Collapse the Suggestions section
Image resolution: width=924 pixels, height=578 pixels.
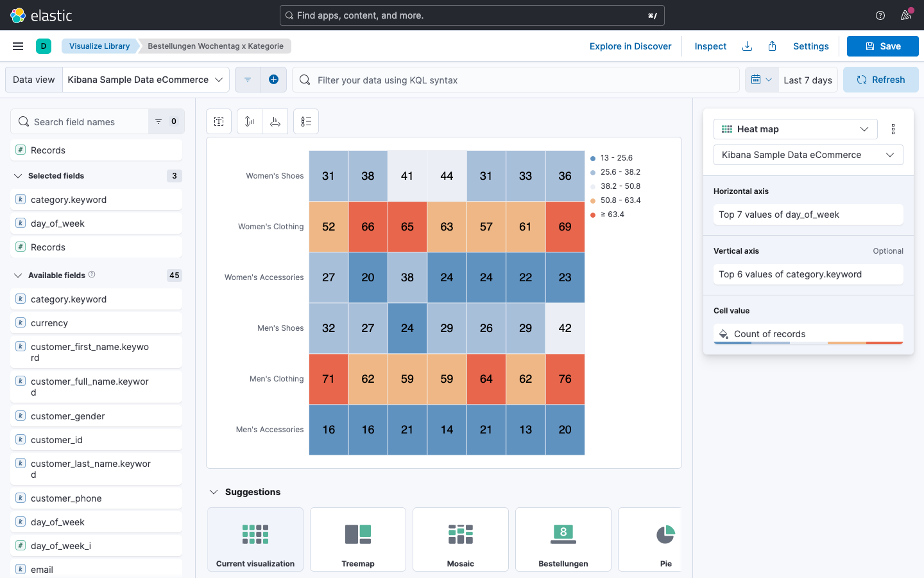click(214, 492)
